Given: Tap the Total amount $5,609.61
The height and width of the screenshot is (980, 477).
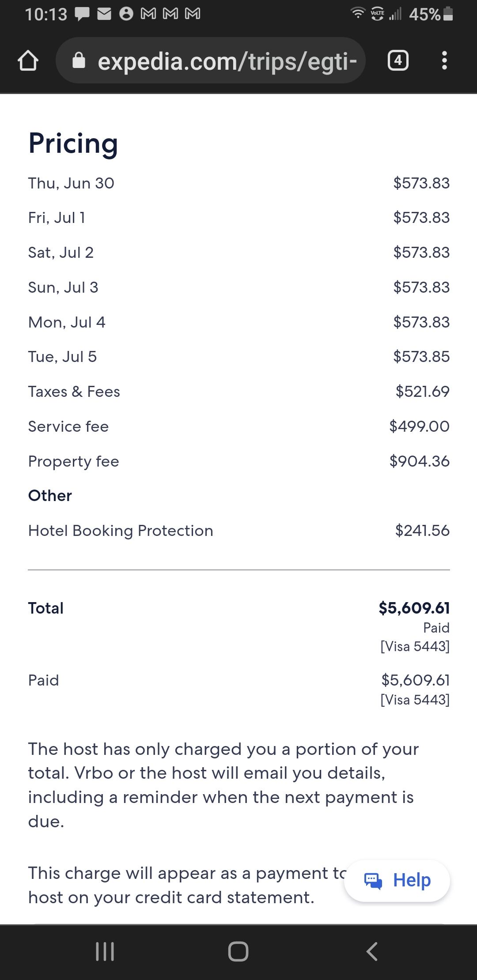Looking at the screenshot, I should click(414, 608).
